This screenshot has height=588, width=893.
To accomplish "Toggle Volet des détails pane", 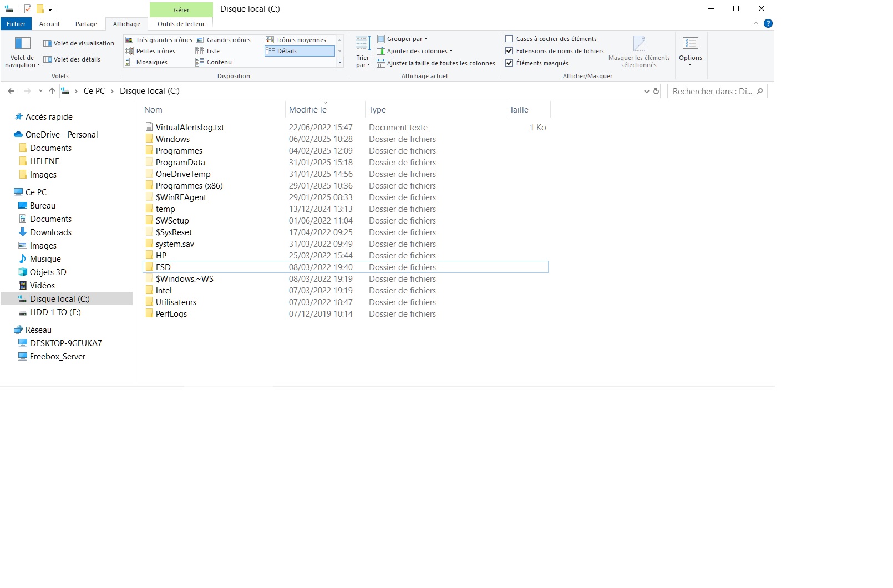I will (x=72, y=59).
